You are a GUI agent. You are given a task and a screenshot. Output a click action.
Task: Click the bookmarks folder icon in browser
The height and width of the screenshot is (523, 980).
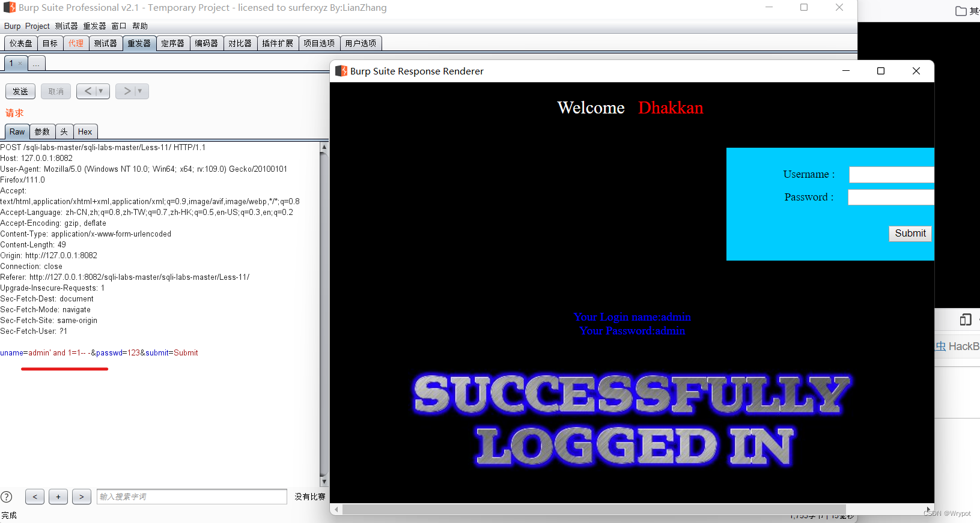[x=961, y=11]
